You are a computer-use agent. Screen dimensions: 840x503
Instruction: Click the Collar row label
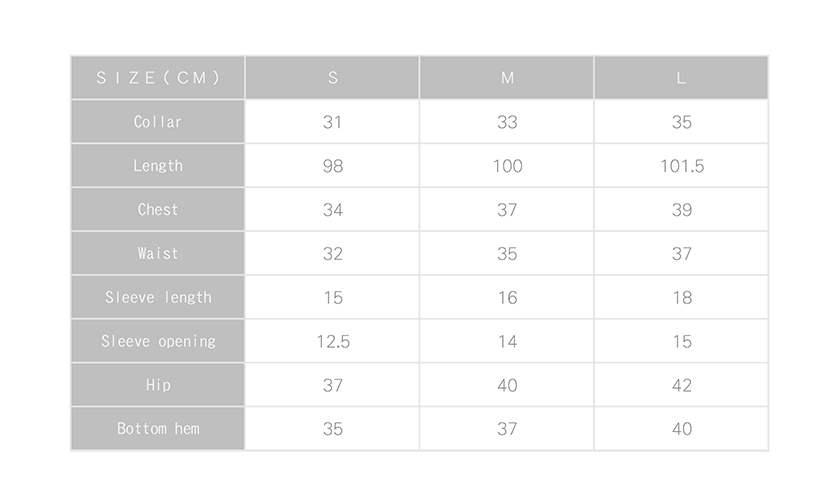[x=158, y=122]
